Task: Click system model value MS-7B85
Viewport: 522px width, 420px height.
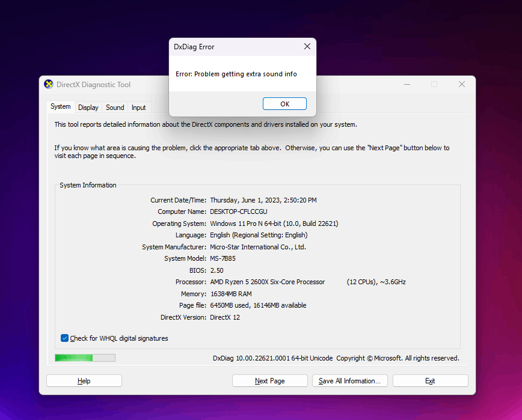Action: pos(223,258)
